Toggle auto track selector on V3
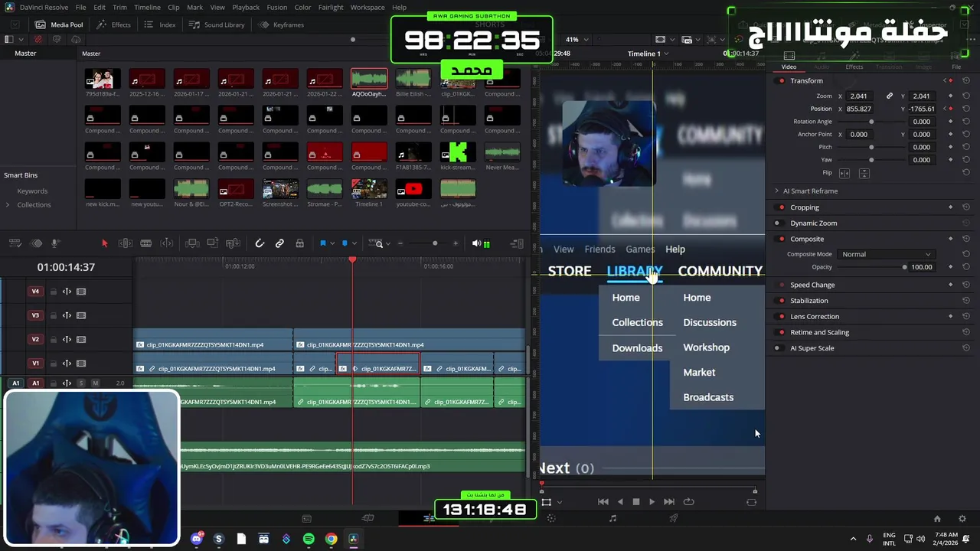This screenshot has width=980, height=551. [x=67, y=315]
